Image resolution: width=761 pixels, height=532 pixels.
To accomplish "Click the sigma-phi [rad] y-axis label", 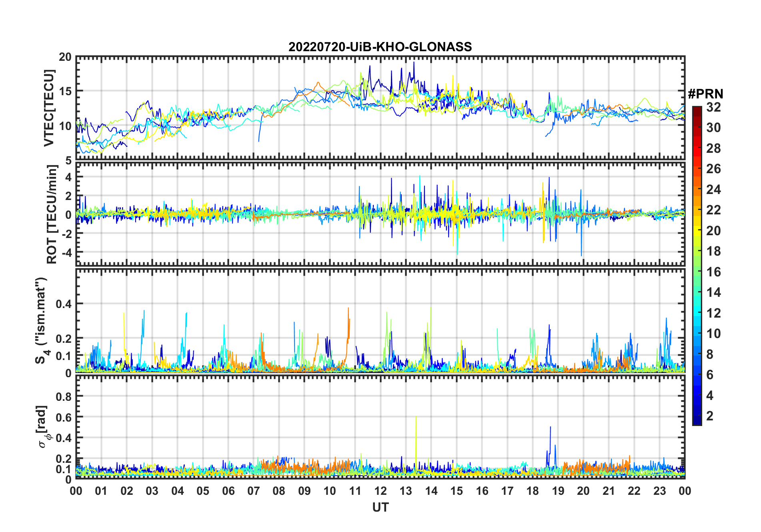I will 42,427.
